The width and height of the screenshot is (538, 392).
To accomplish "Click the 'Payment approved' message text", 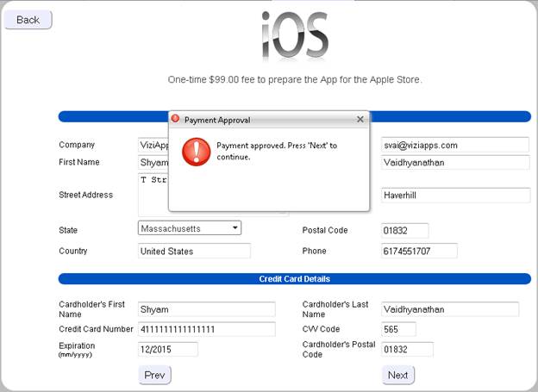I will click(277, 151).
